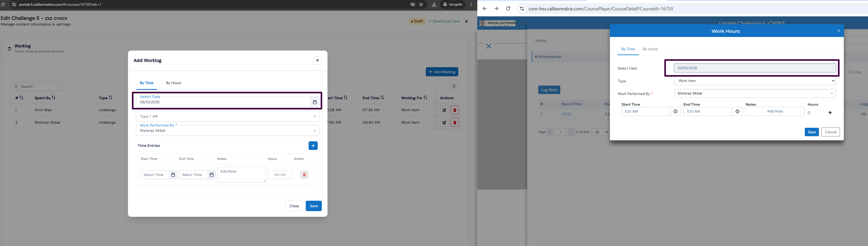Close the Work Hours dialog
The image size is (868, 246).
[x=839, y=31]
